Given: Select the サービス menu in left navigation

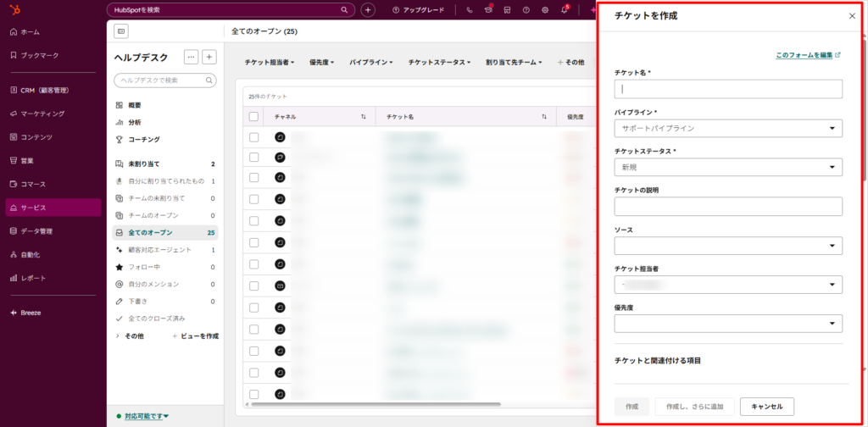Looking at the screenshot, I should point(53,208).
